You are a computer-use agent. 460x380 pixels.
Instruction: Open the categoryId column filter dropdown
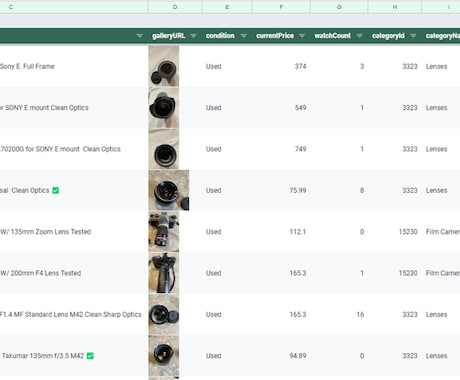point(413,36)
